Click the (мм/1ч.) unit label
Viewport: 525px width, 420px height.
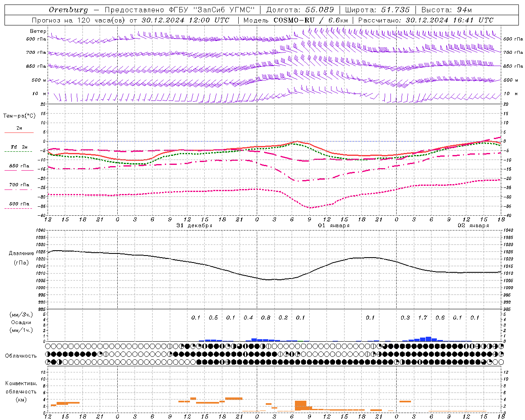coord(21,330)
